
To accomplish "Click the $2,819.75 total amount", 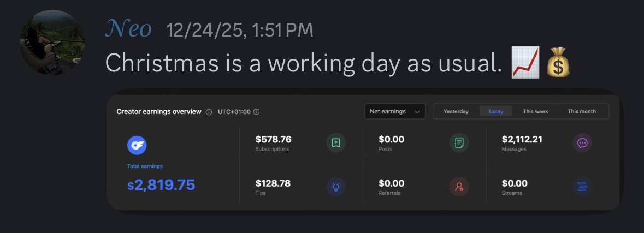I will (x=161, y=185).
